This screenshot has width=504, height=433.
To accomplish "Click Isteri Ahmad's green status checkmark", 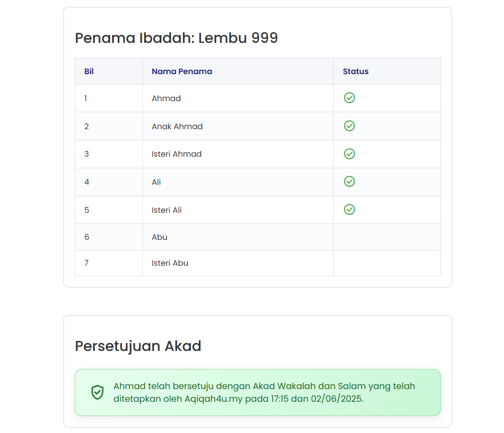I will [349, 154].
